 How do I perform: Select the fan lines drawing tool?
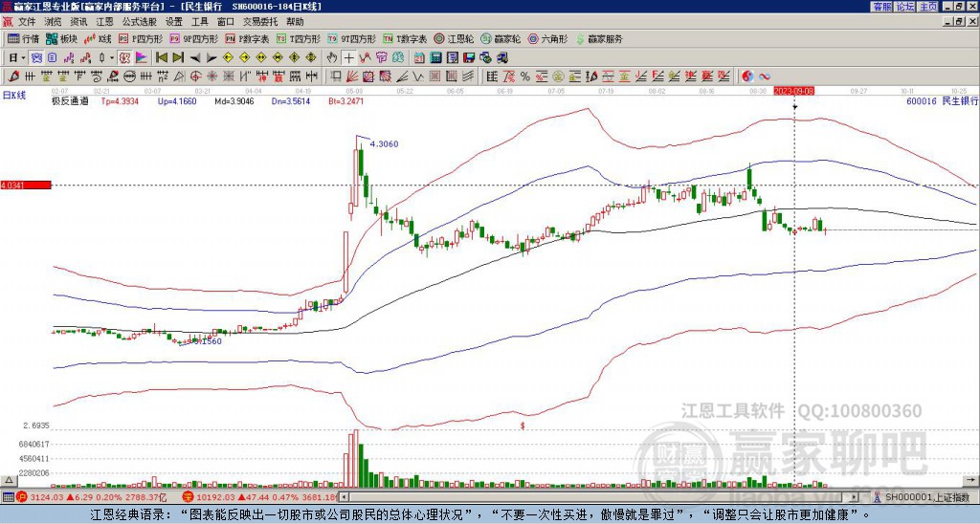coord(352,76)
